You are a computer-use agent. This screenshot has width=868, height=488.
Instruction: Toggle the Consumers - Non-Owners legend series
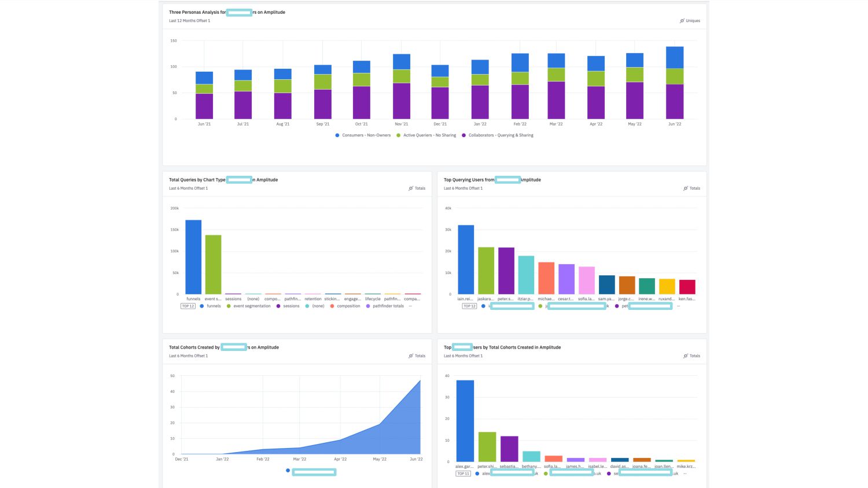363,135
